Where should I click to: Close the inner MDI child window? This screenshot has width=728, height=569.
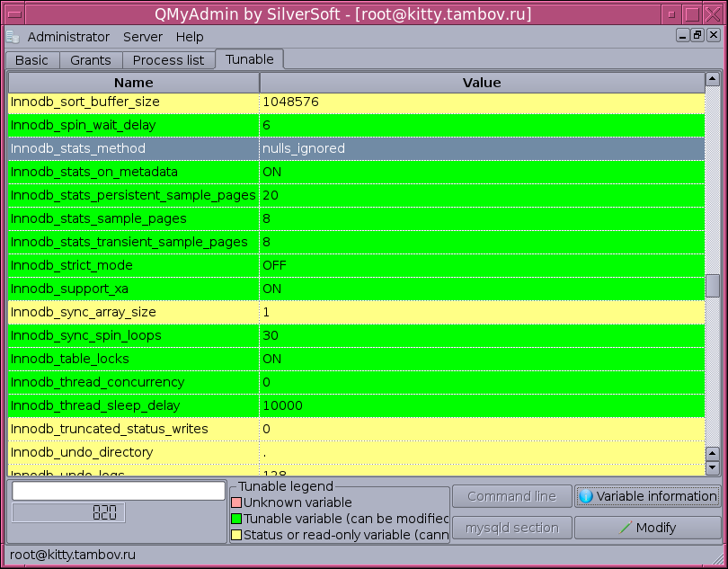tap(711, 35)
